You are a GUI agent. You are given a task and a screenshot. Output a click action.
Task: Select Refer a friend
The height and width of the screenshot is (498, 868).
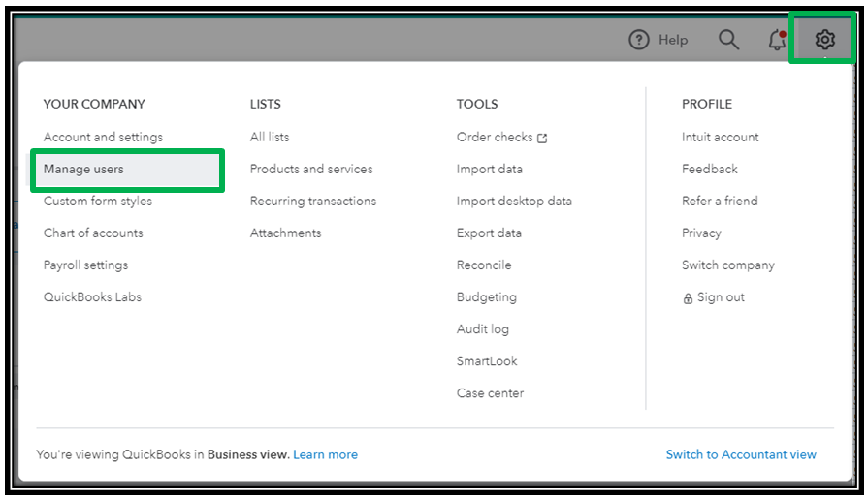click(720, 202)
